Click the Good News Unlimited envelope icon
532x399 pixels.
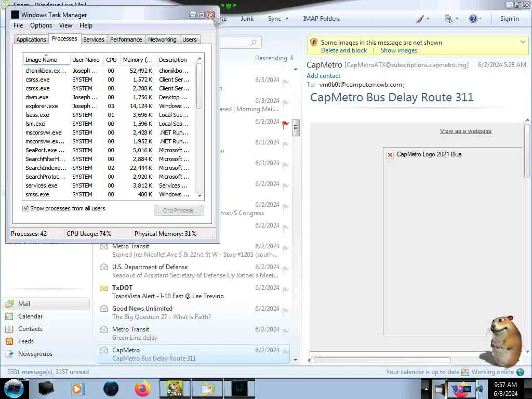coord(104,309)
